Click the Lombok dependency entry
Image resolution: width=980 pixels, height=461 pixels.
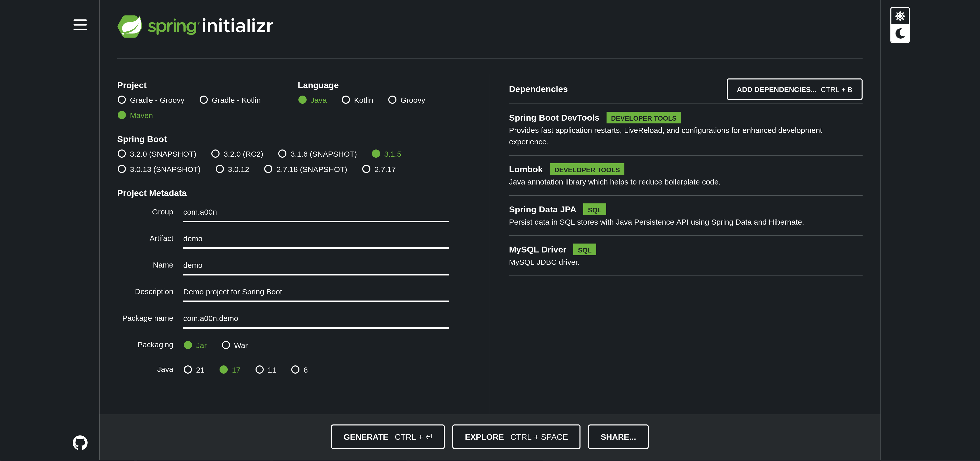tap(686, 176)
